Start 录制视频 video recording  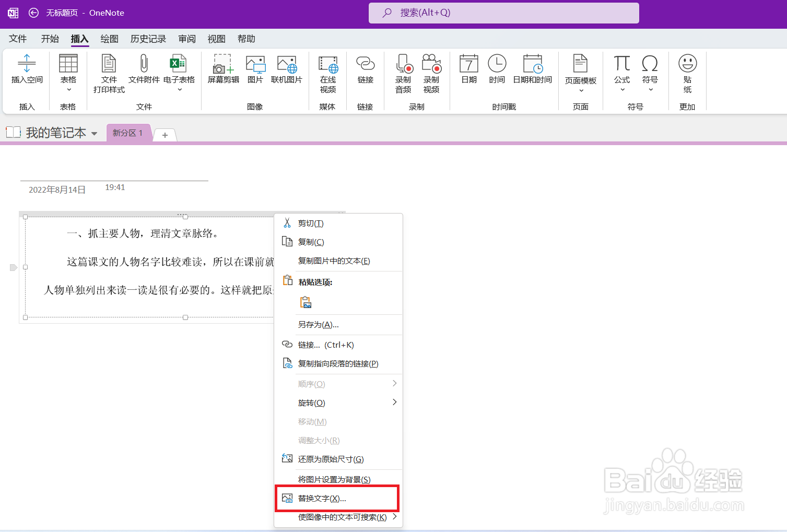tap(431, 73)
